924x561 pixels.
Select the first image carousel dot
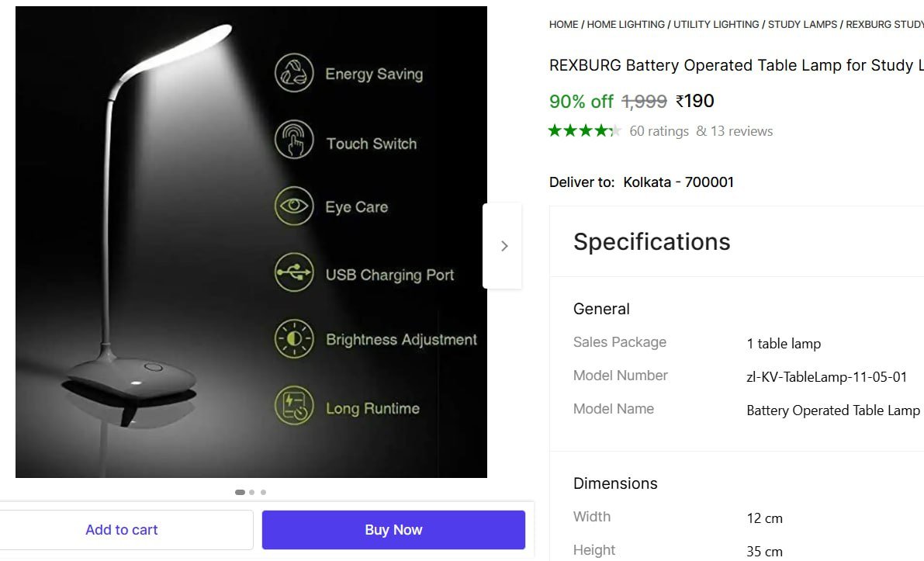(240, 492)
